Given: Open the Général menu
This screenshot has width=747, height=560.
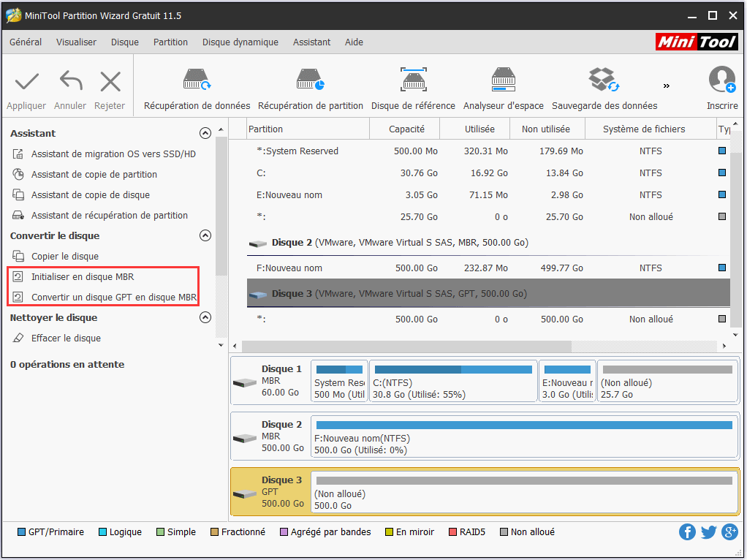Looking at the screenshot, I should coord(26,42).
